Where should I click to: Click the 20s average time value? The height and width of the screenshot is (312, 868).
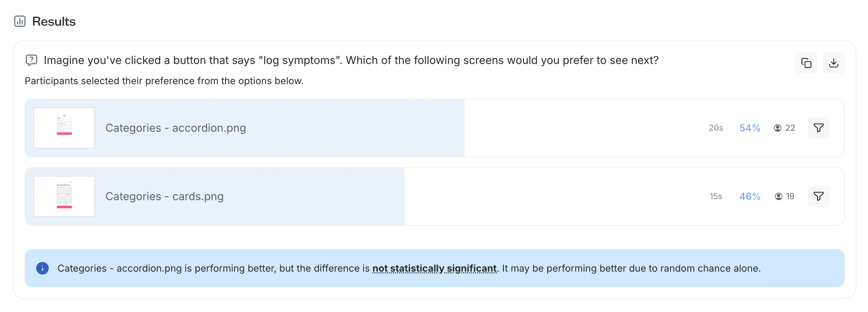(x=716, y=128)
